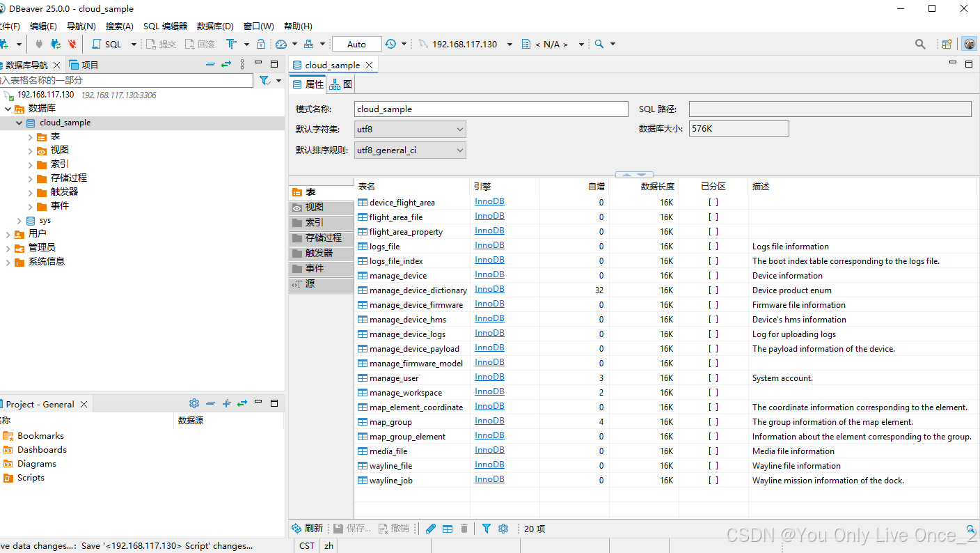Viewport: 980px width, 553px height.
Task: Expand the sys database node
Action: pos(19,220)
